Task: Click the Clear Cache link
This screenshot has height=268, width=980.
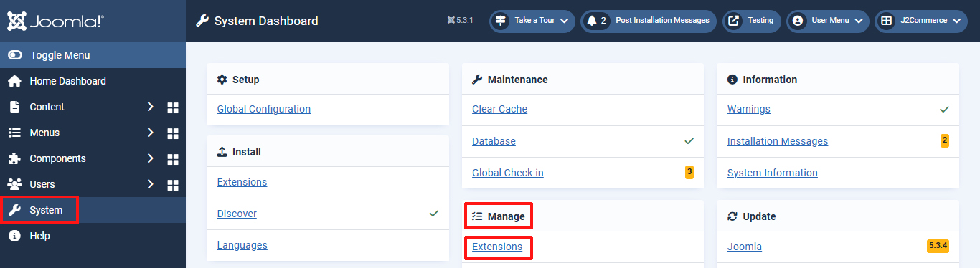Action: click(x=499, y=109)
